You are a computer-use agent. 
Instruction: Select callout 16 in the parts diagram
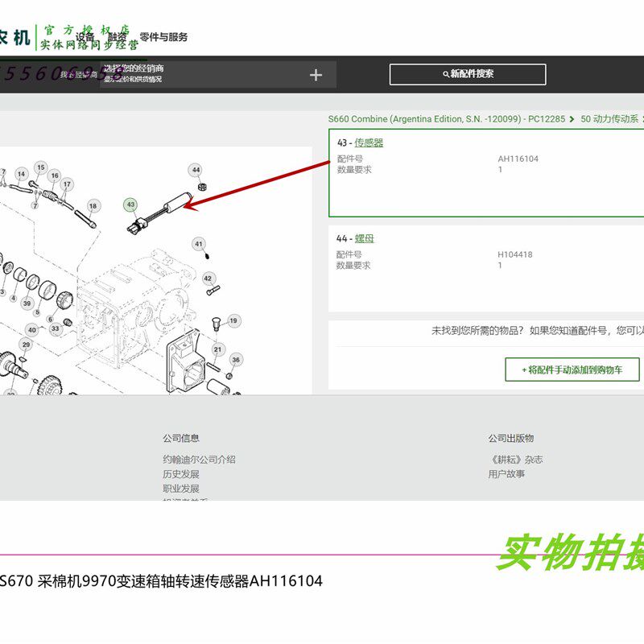coord(55,175)
